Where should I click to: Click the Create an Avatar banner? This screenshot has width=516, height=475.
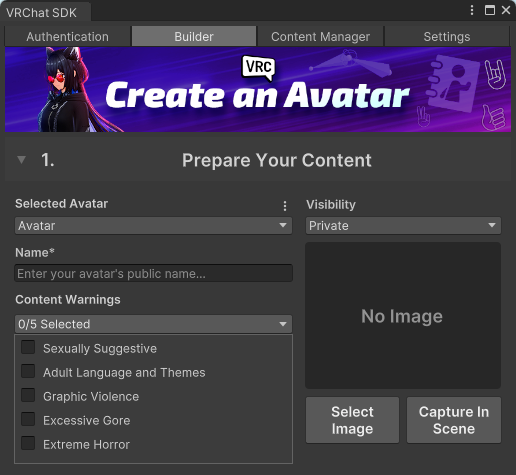pyautogui.click(x=258, y=89)
